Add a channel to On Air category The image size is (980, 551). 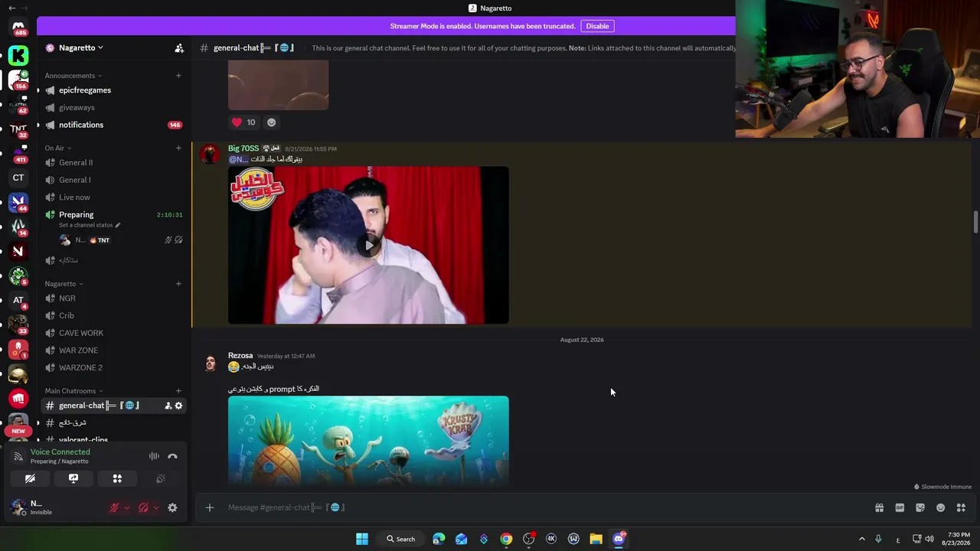coord(178,148)
